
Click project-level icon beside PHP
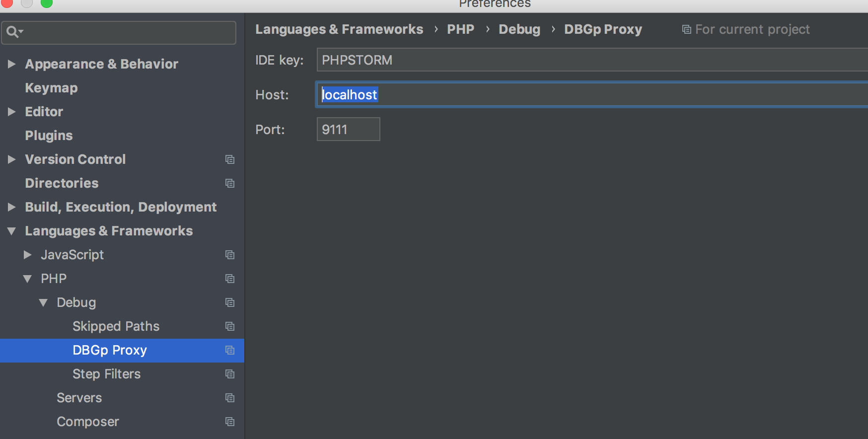pos(230,279)
